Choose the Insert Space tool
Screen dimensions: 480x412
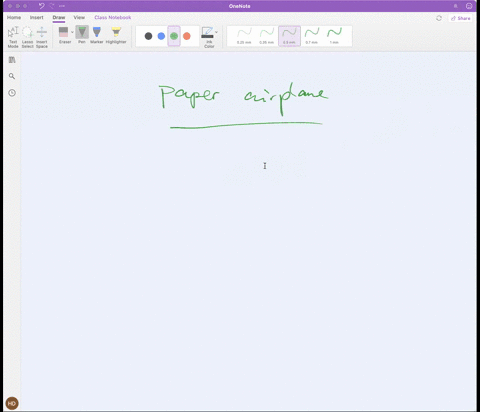coord(42,37)
